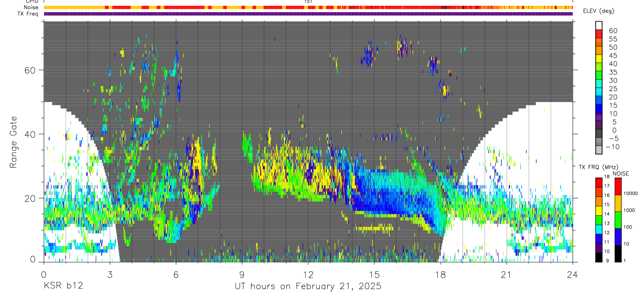
Task: Click 'UT hours on February 21, 2025' label
Action: (308, 287)
